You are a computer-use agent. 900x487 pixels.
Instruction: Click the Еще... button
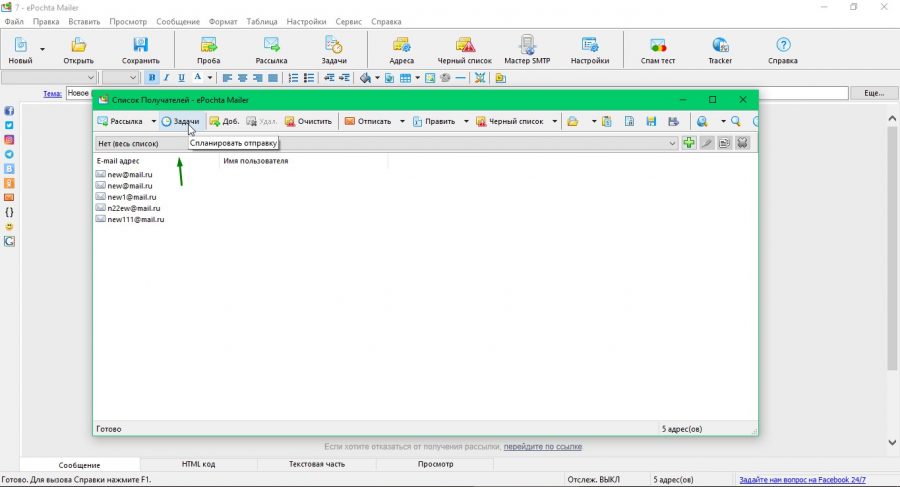coord(874,93)
